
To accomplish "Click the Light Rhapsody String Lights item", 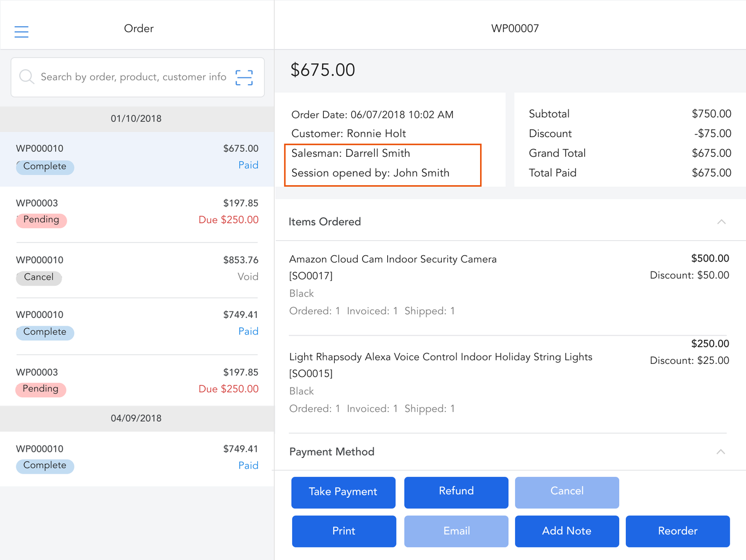I will (440, 357).
